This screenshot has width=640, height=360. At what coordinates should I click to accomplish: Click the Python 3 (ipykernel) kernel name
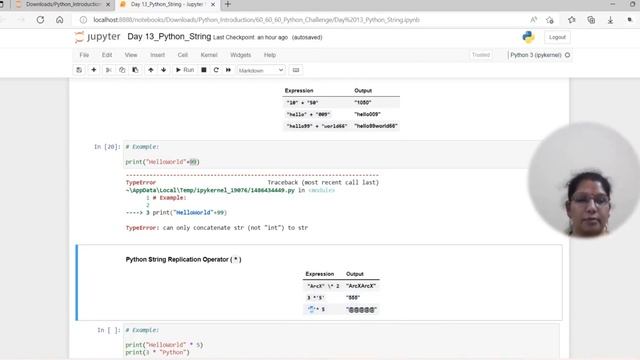coord(536,55)
